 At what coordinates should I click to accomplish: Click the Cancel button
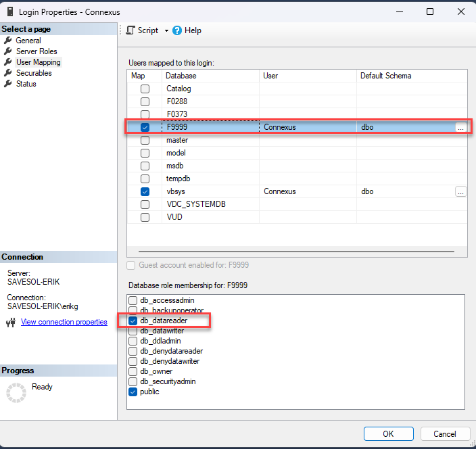tap(445, 433)
